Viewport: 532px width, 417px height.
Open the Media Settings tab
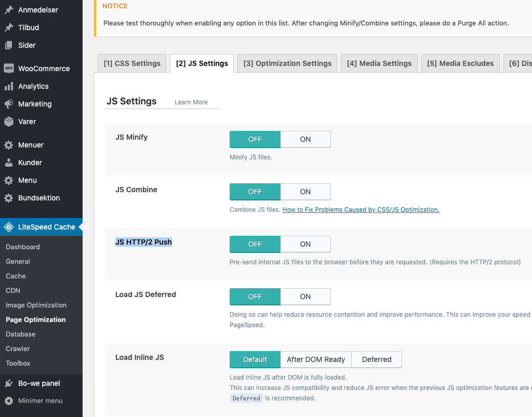pyautogui.click(x=379, y=63)
